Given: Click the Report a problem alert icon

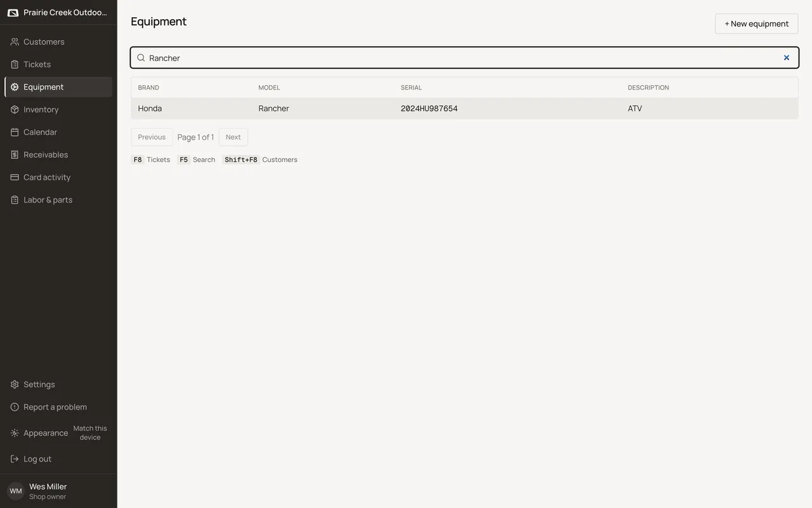Looking at the screenshot, I should [15, 407].
